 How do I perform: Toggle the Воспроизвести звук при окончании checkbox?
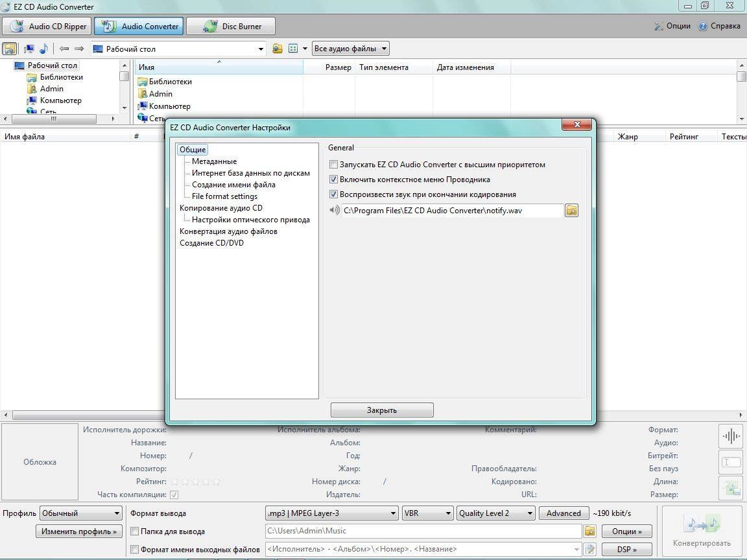tap(333, 194)
